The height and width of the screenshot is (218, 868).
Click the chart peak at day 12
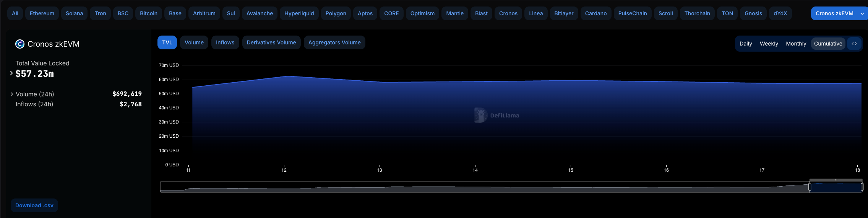pyautogui.click(x=288, y=76)
